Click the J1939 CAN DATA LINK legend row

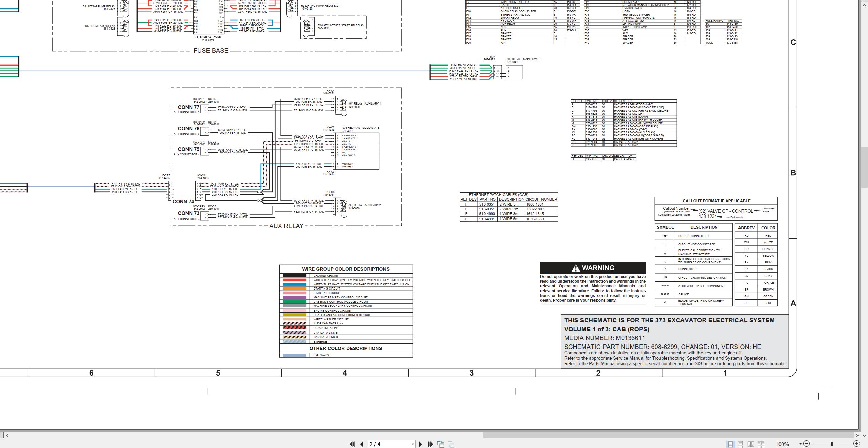tap(346, 323)
